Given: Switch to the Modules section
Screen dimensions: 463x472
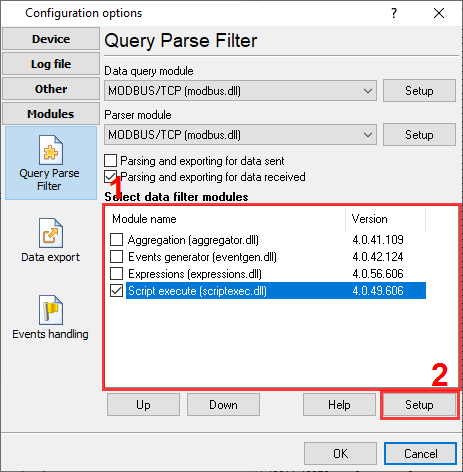Looking at the screenshot, I should tap(51, 114).
